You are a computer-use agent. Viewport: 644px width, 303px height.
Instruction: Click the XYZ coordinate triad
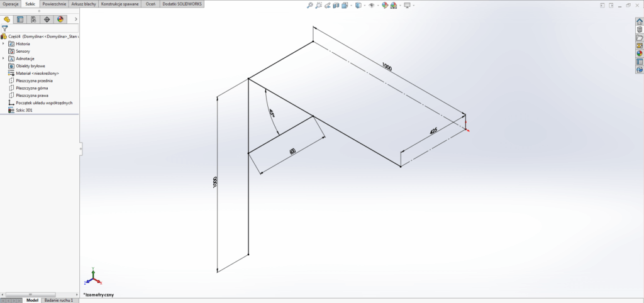[93, 277]
